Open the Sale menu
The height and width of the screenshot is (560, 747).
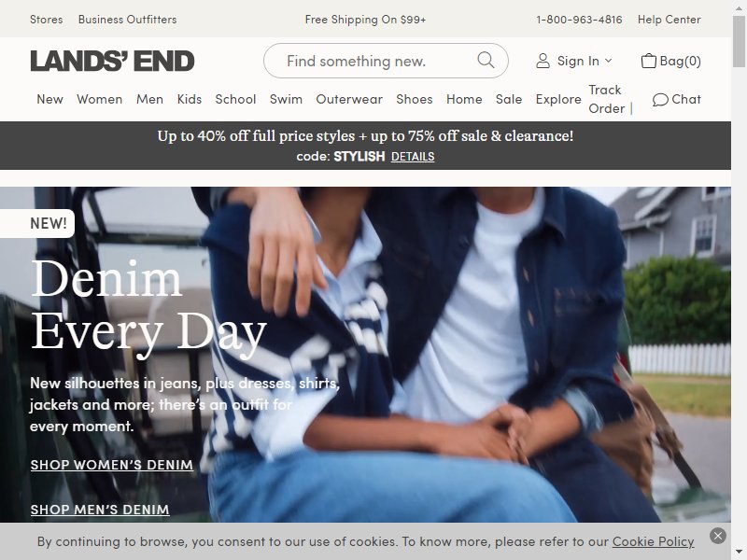tap(509, 99)
